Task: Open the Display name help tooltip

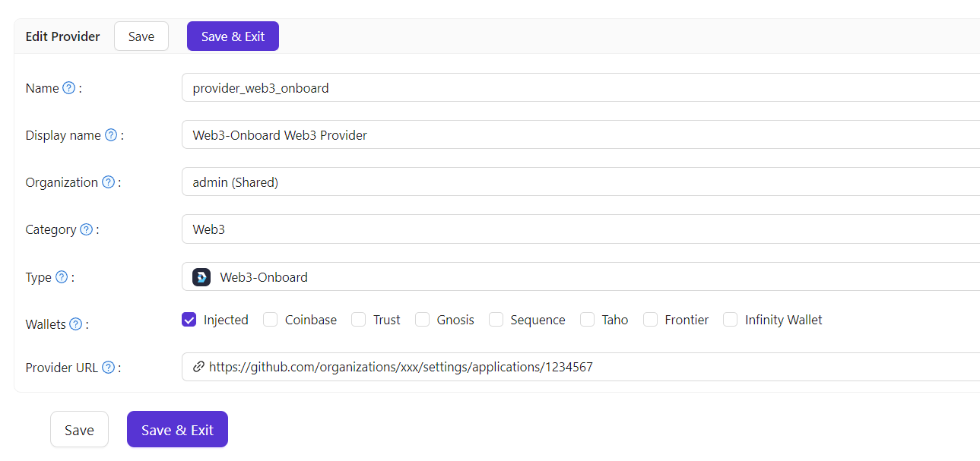Action: click(x=111, y=134)
